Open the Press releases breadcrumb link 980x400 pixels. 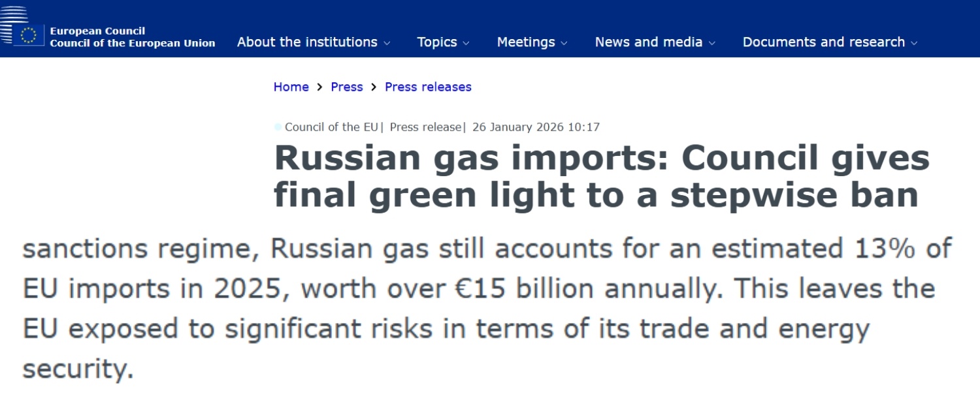428,87
